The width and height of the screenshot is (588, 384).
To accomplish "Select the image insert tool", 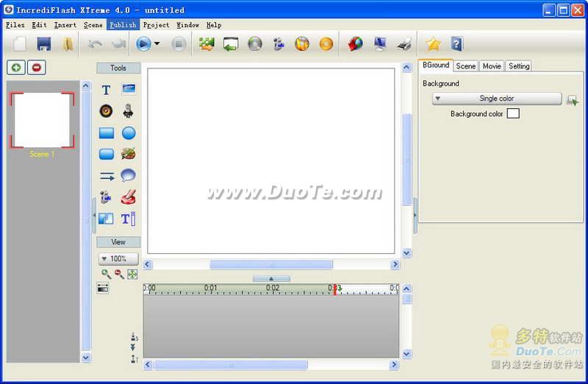I will [x=129, y=89].
